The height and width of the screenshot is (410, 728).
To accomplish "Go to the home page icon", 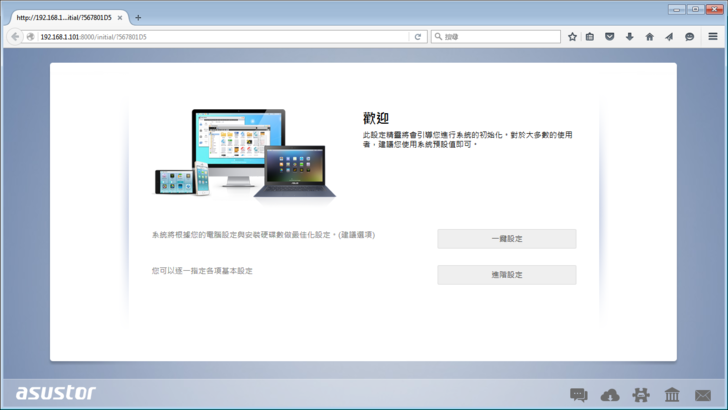I will [x=650, y=37].
